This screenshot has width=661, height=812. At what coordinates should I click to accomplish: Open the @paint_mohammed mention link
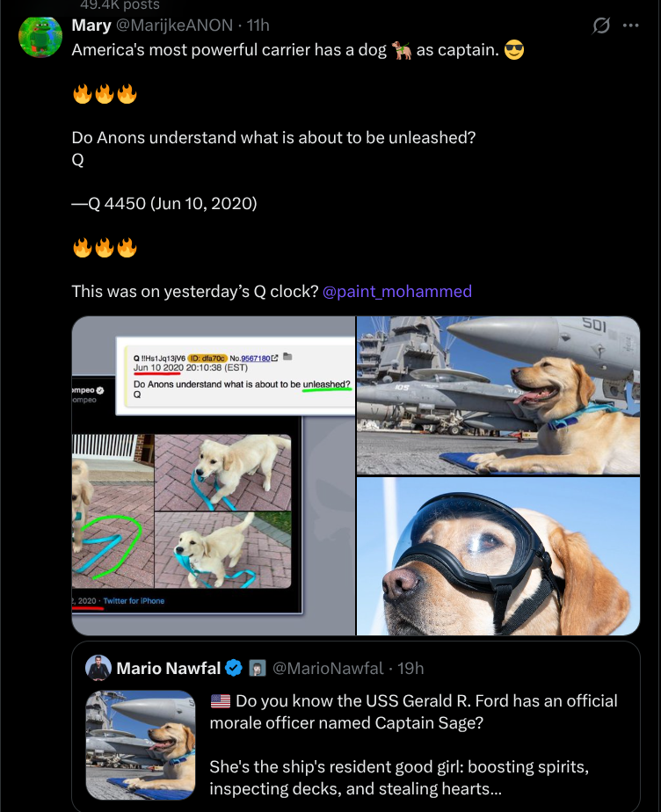(396, 292)
